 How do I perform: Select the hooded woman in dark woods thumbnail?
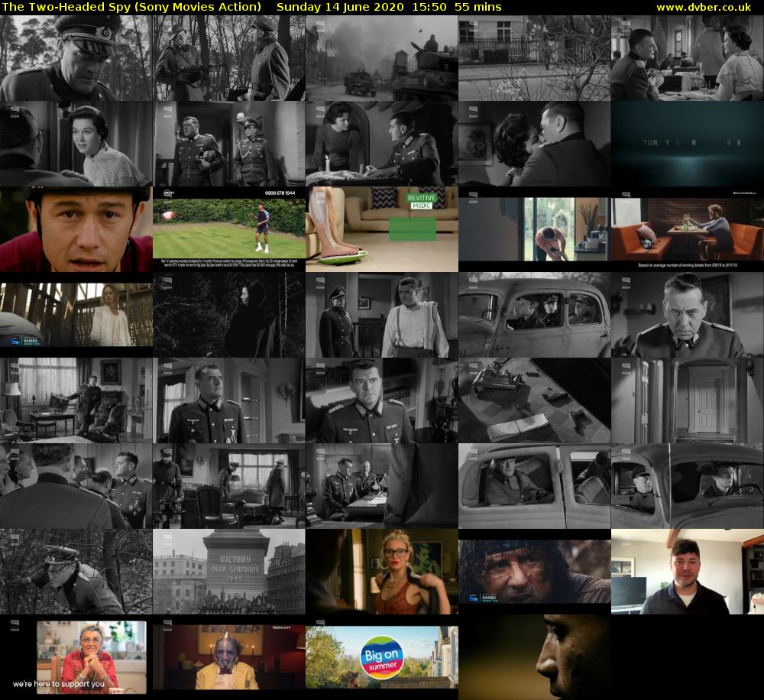coord(229,315)
